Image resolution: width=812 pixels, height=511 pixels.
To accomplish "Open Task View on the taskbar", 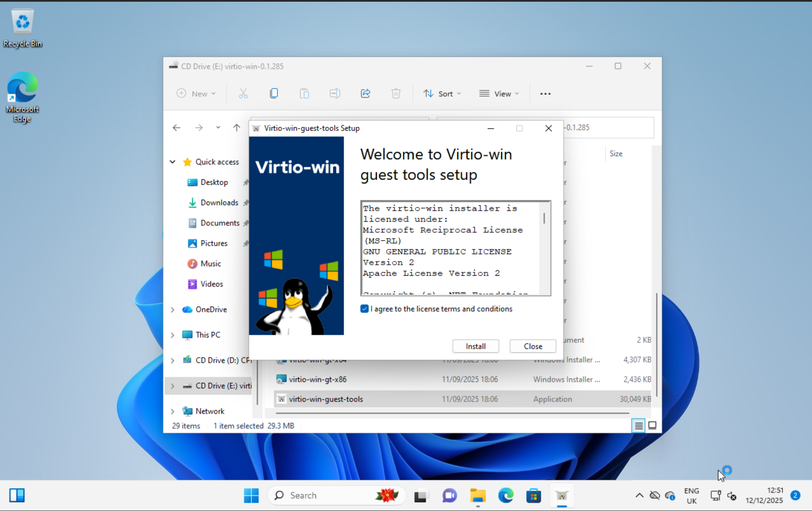I will [x=421, y=495].
